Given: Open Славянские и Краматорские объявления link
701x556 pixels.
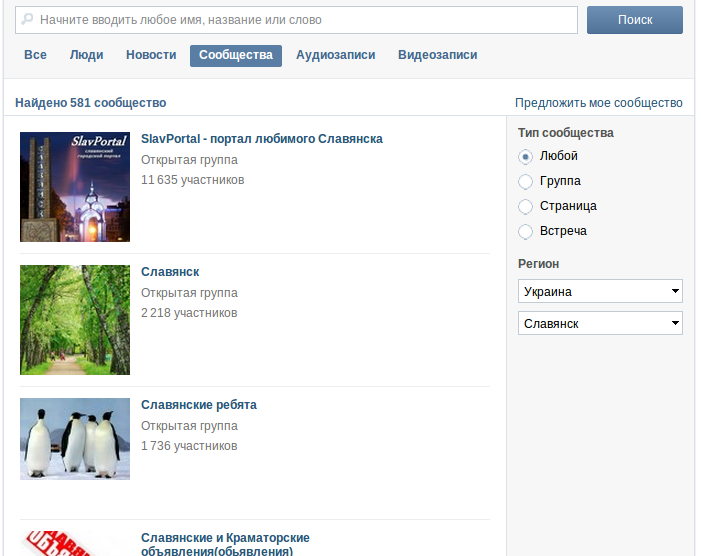Looking at the screenshot, I should click(x=225, y=544).
